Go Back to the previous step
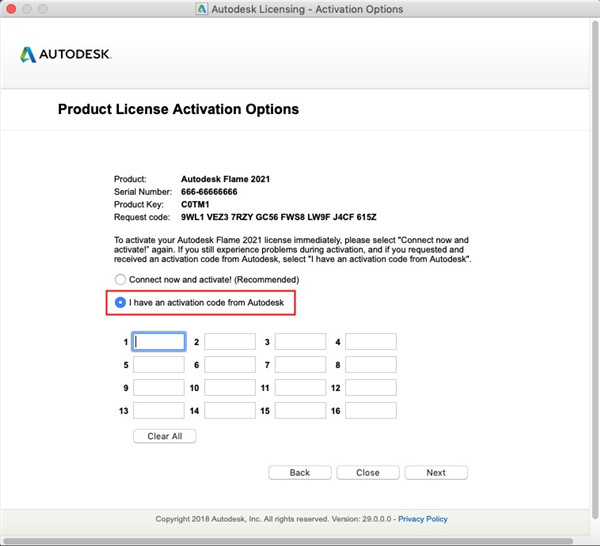The width and height of the screenshot is (600, 546). (300, 472)
